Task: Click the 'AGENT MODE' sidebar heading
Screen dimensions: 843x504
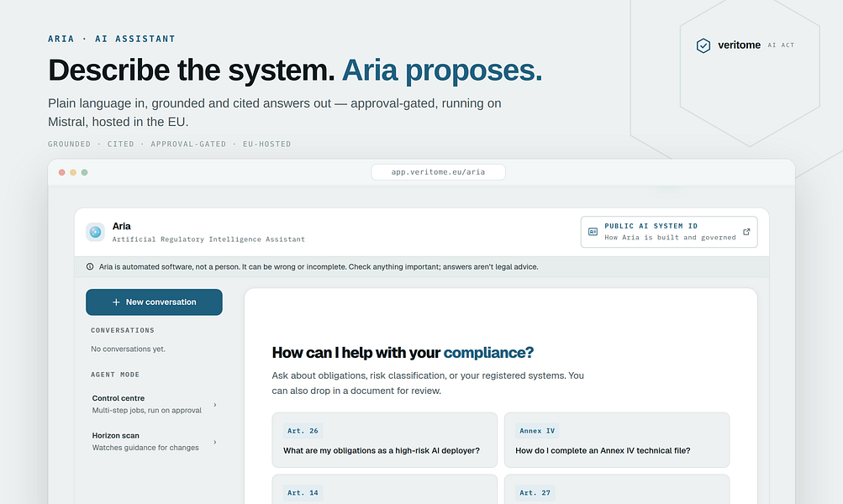Action: coord(115,375)
